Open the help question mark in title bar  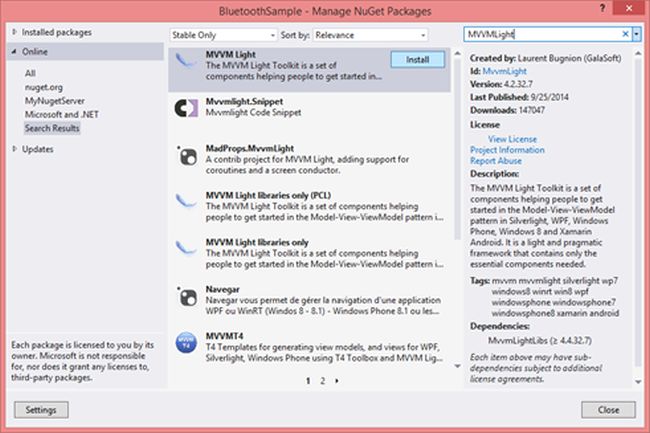pyautogui.click(x=602, y=8)
